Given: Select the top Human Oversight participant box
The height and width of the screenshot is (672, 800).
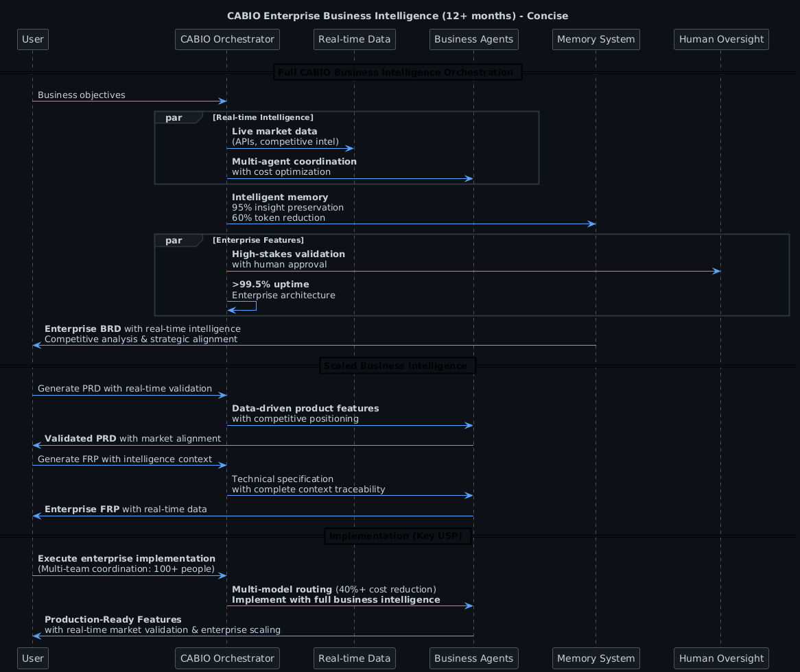Looking at the screenshot, I should 721,39.
